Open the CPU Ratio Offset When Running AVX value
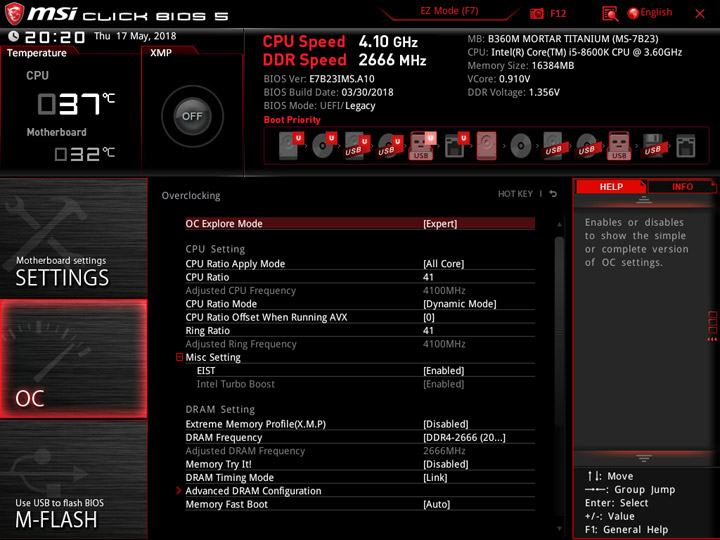Image resolution: width=720 pixels, height=540 pixels. coord(428,317)
